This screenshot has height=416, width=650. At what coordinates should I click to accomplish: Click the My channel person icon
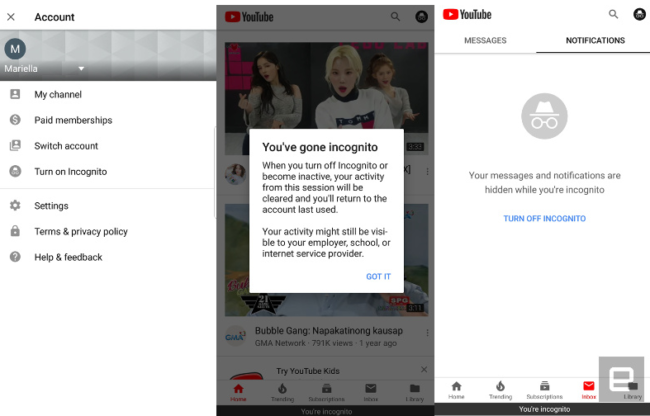(x=15, y=94)
